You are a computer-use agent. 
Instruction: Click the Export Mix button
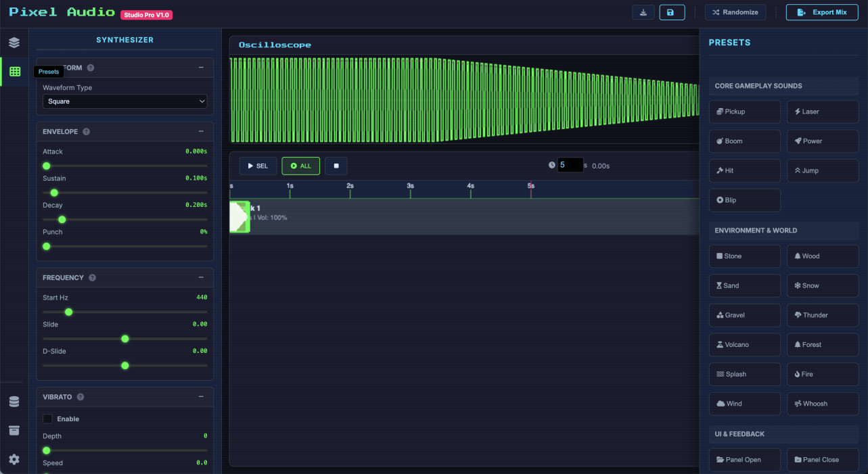point(822,12)
